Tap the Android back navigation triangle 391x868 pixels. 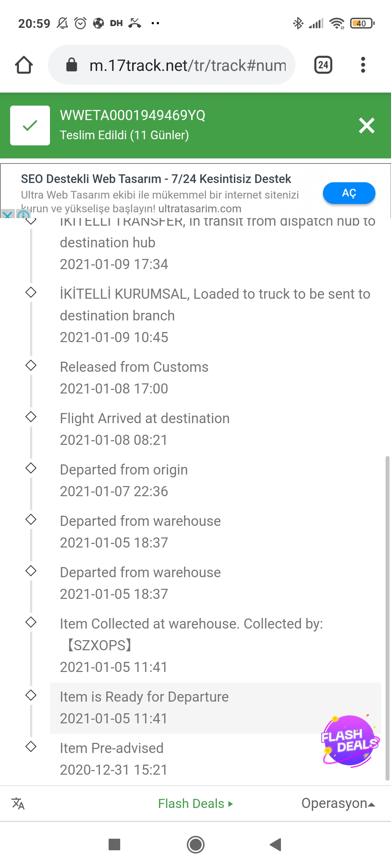pyautogui.click(x=276, y=844)
